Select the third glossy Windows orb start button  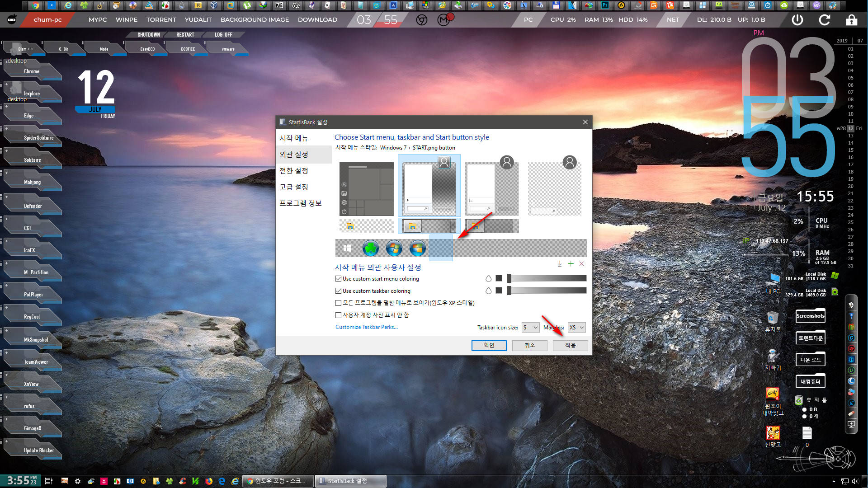[x=417, y=248]
